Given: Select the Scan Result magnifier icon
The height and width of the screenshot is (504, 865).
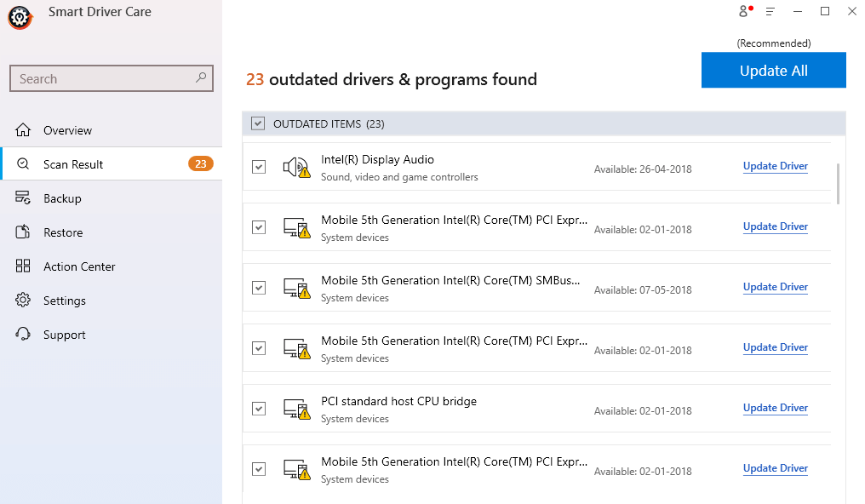Looking at the screenshot, I should coord(22,163).
